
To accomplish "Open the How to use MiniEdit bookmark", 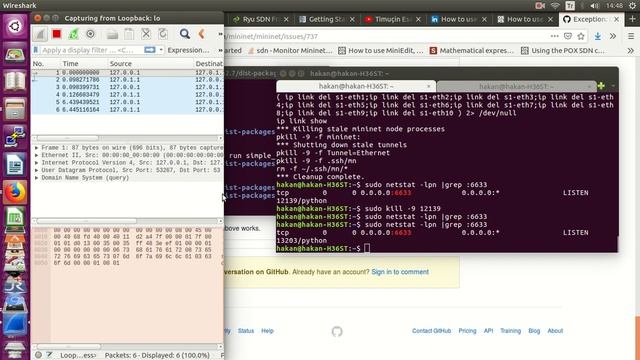I will [x=381, y=51].
